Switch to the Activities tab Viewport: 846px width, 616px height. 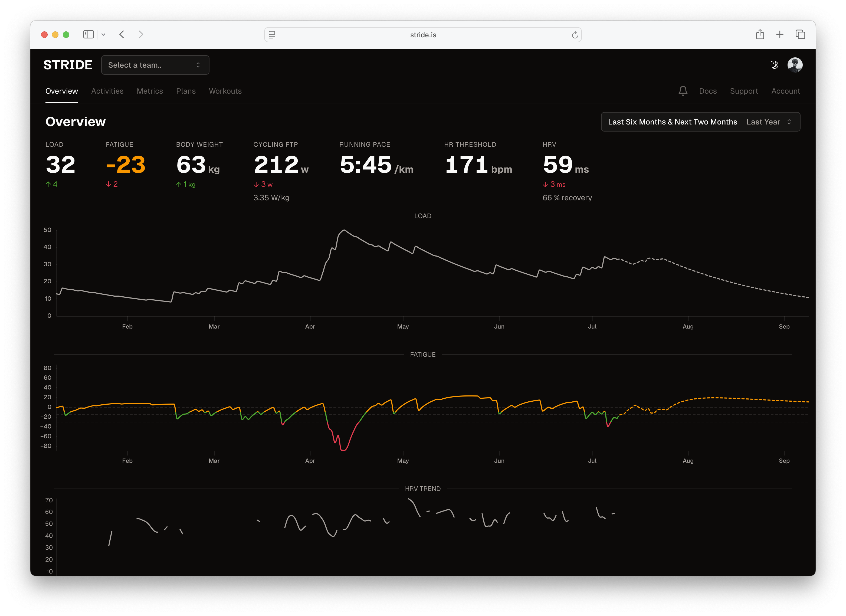(107, 91)
